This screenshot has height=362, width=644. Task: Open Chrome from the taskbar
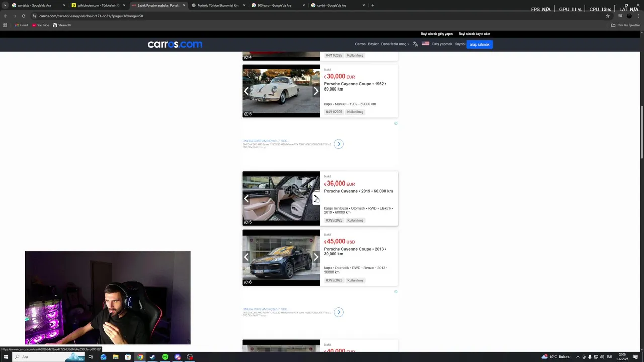pyautogui.click(x=140, y=357)
